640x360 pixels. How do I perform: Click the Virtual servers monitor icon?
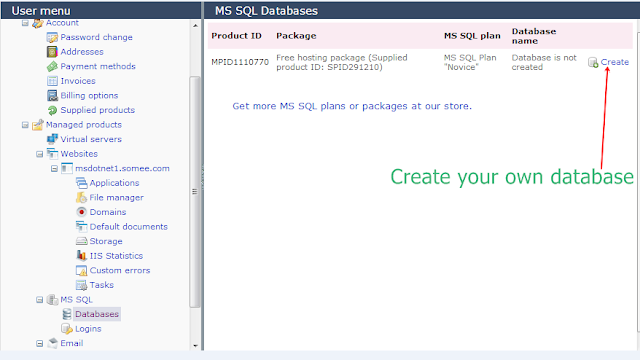click(52, 139)
